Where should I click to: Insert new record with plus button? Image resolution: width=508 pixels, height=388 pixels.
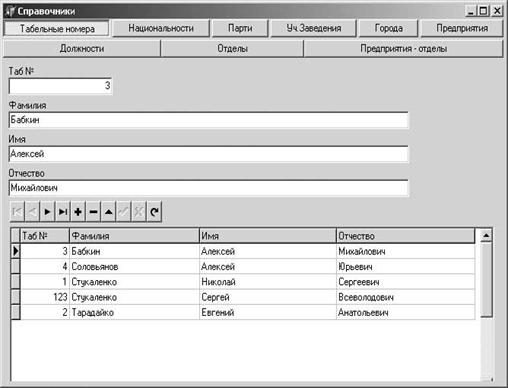pyautogui.click(x=78, y=212)
